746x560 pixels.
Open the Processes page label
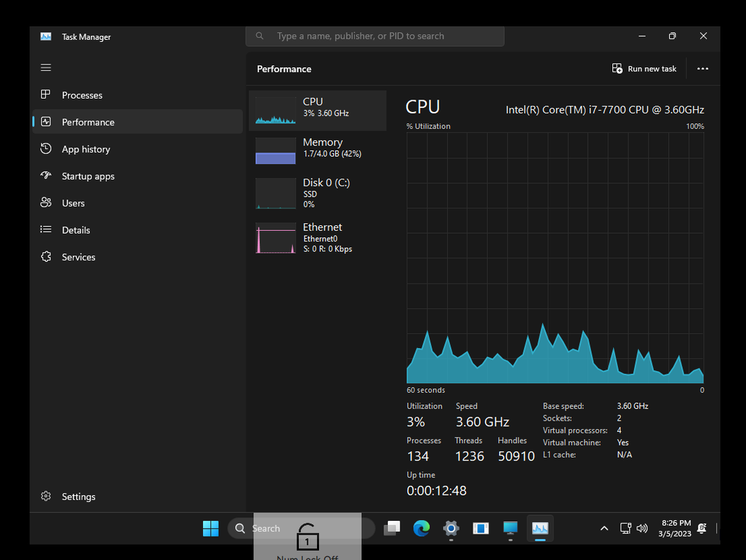[82, 95]
